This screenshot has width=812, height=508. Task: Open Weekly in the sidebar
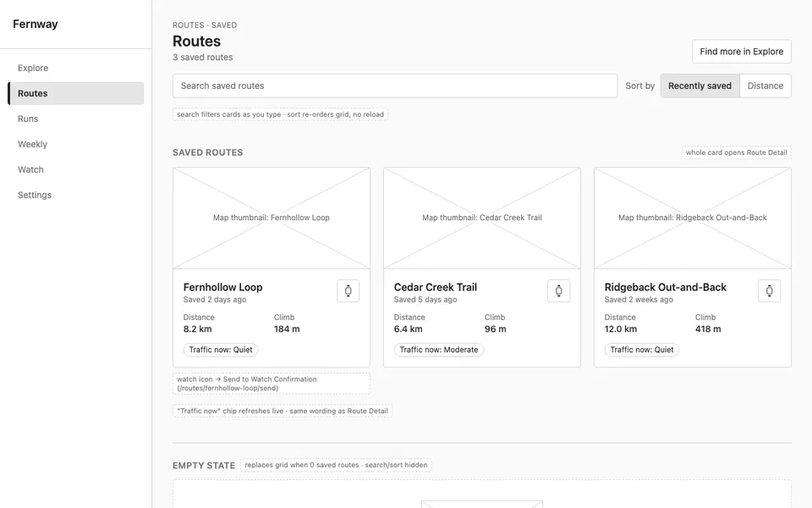pyautogui.click(x=75, y=144)
